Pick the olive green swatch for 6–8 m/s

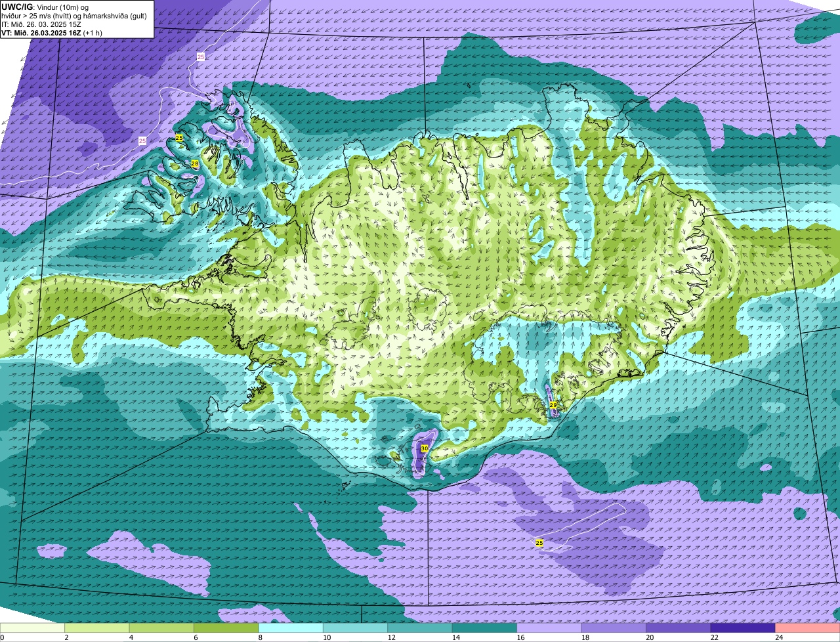tap(226, 628)
